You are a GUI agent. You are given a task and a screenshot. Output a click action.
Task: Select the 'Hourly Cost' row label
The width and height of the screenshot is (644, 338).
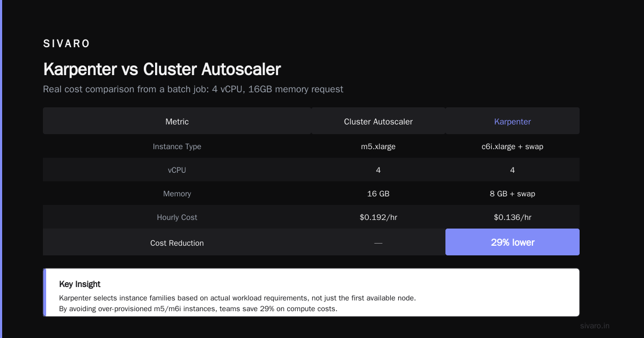tap(177, 217)
